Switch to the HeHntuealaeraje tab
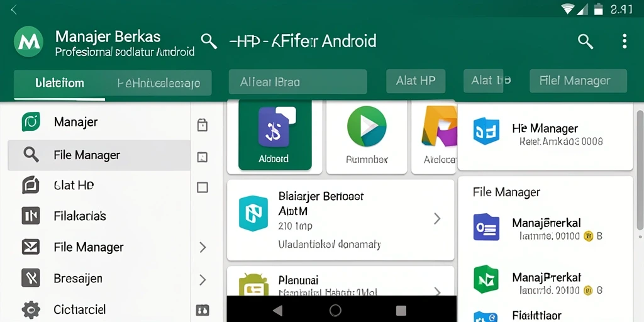This screenshot has height=322, width=644. click(x=158, y=84)
